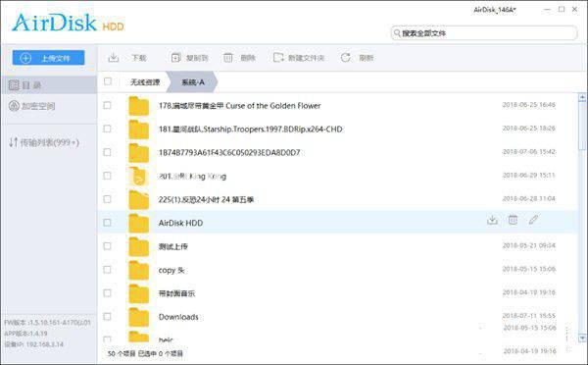Check the King Kong row checkbox
Image resolution: width=588 pixels, height=365 pixels.
click(107, 176)
